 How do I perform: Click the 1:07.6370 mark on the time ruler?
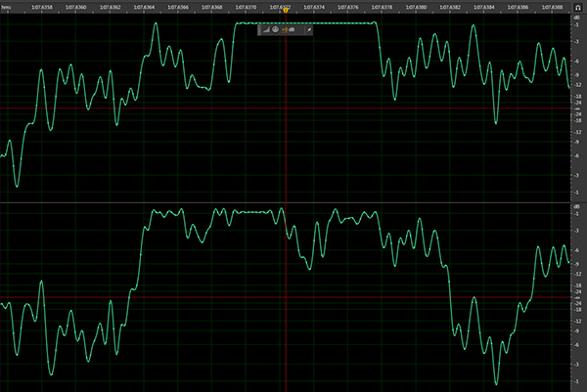[245, 6]
